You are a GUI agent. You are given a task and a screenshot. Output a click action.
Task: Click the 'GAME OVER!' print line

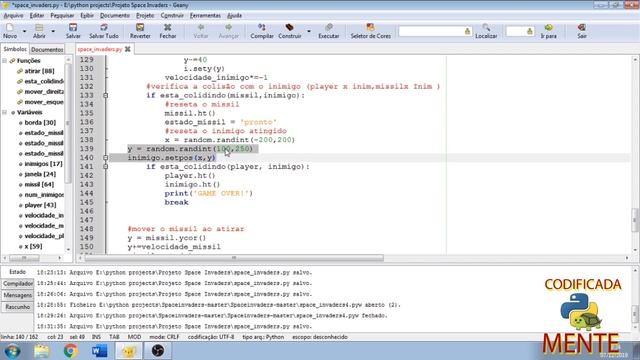(209, 193)
